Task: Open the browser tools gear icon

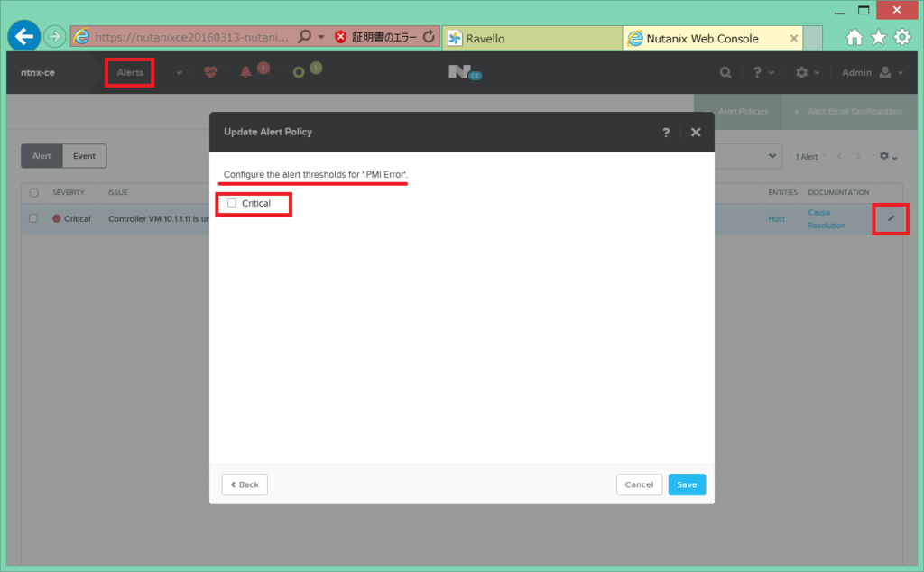Action: tap(902, 37)
